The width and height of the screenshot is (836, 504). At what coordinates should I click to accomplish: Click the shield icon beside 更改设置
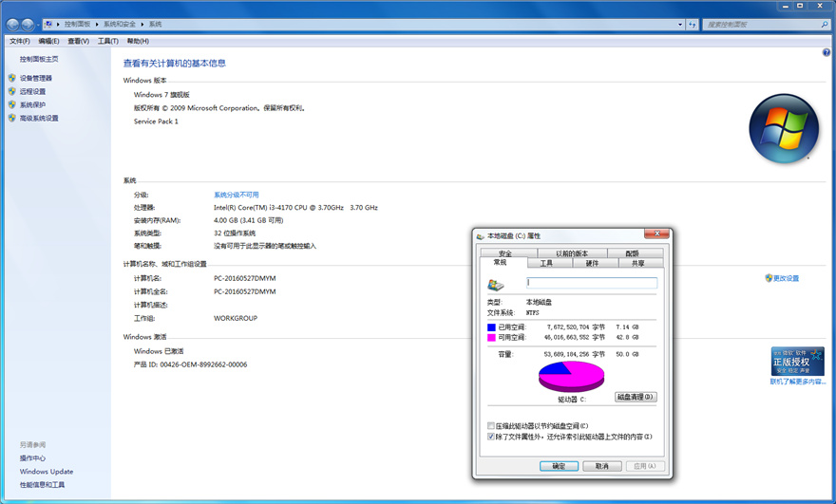pos(769,278)
